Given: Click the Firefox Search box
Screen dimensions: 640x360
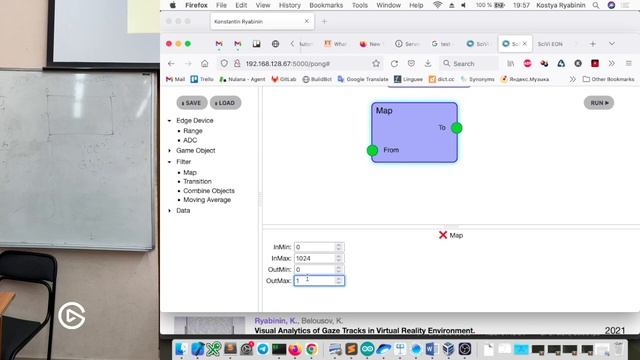Looking at the screenshot, I should tap(468, 64).
